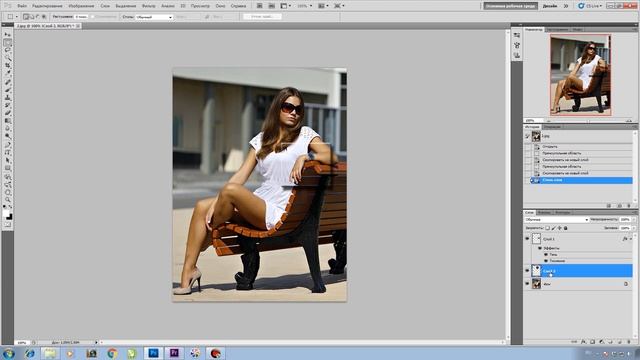Viewport: 640px width, 360px height.
Task: Switch to the Каналы tab
Action: pos(544,213)
